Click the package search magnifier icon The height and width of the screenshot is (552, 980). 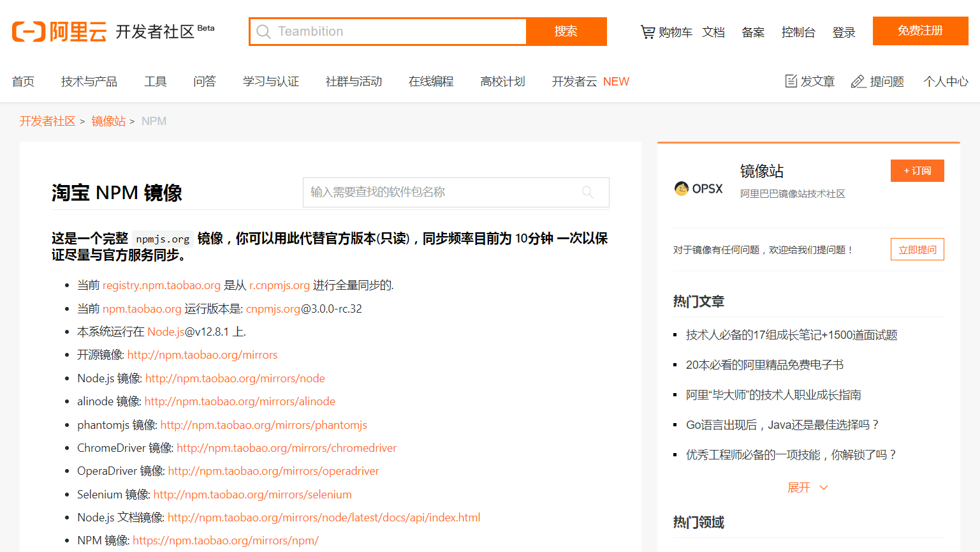587,192
